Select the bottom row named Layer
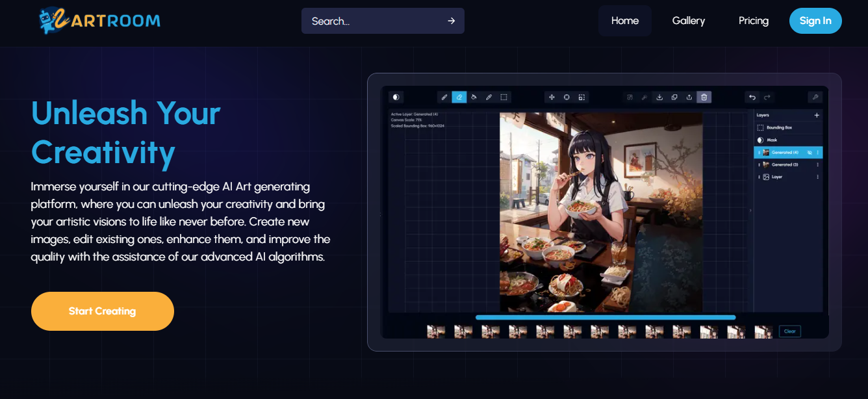This screenshot has height=399, width=868. [788, 177]
